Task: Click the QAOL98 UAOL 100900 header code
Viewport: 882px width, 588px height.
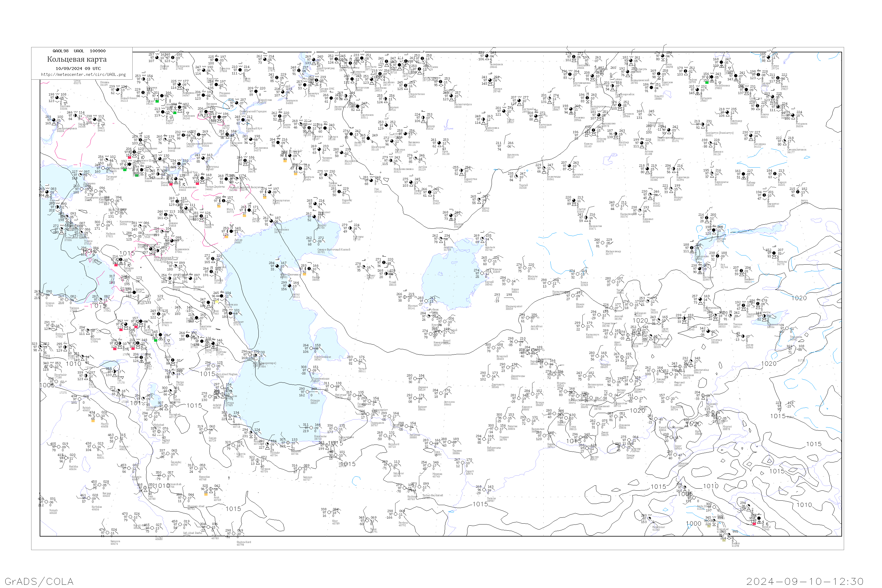Action: click(79, 51)
